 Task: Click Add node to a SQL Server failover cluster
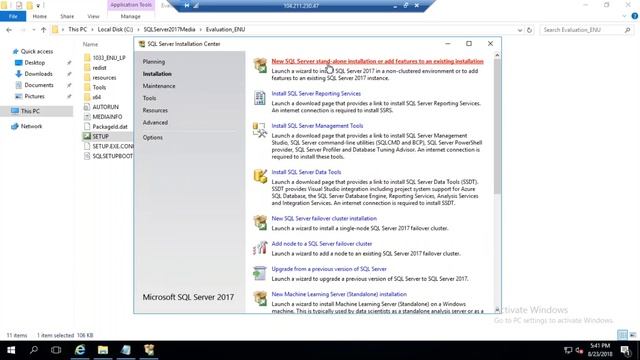(322, 244)
